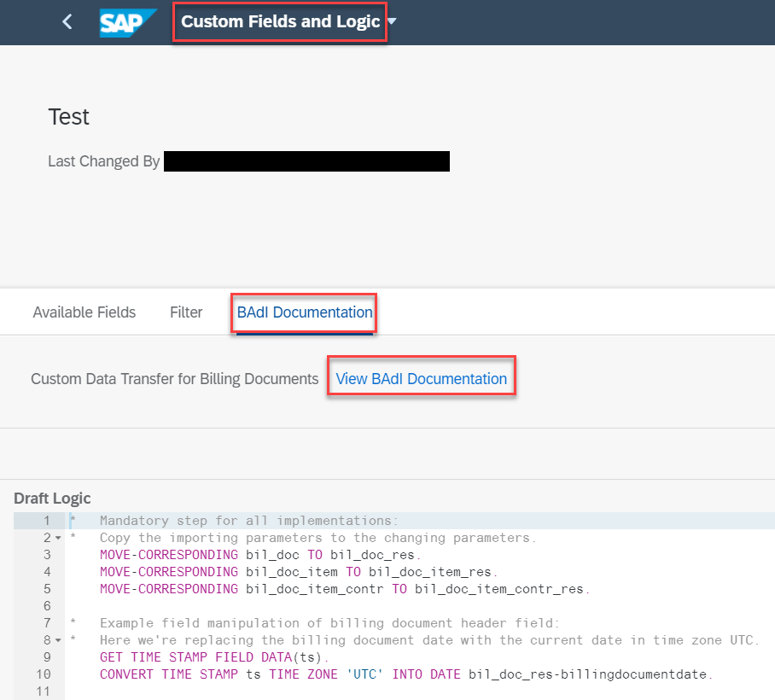This screenshot has height=700, width=775.
Task: Select the BAdI Documentation tab
Action: click(305, 312)
